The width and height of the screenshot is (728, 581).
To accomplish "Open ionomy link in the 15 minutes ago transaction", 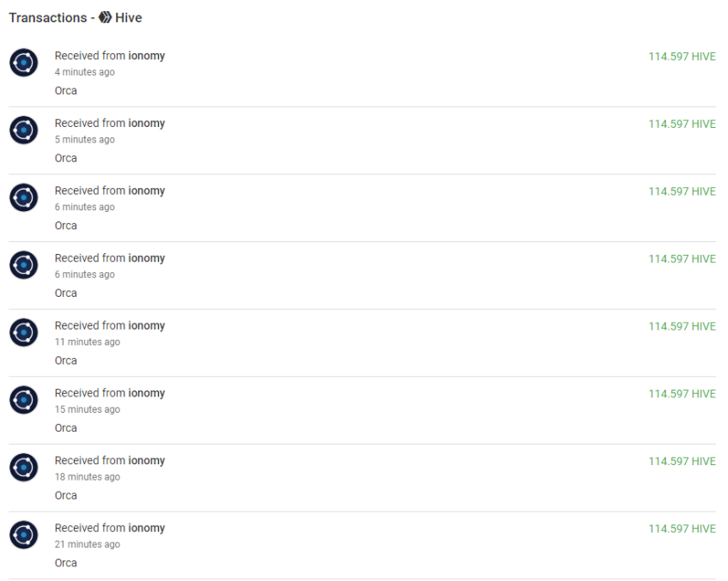I will (147, 393).
